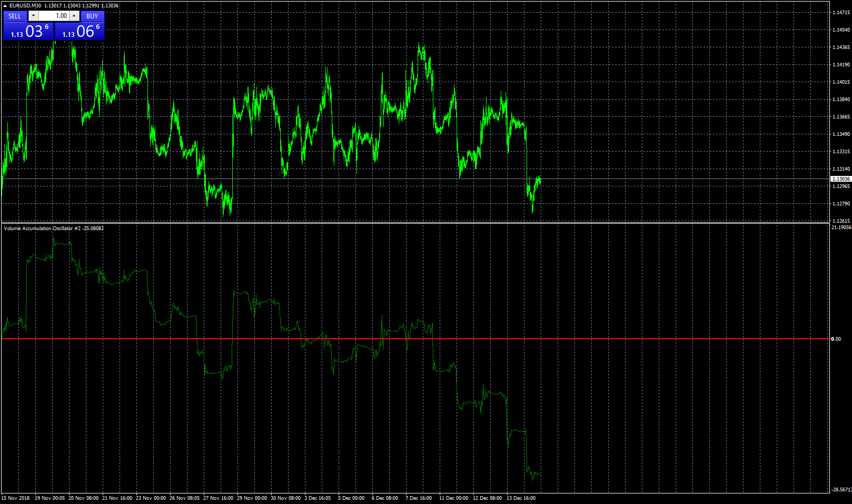The width and height of the screenshot is (852, 504).
Task: Click the 13 Dec 16:00 time label
Action: pyautogui.click(x=521, y=498)
